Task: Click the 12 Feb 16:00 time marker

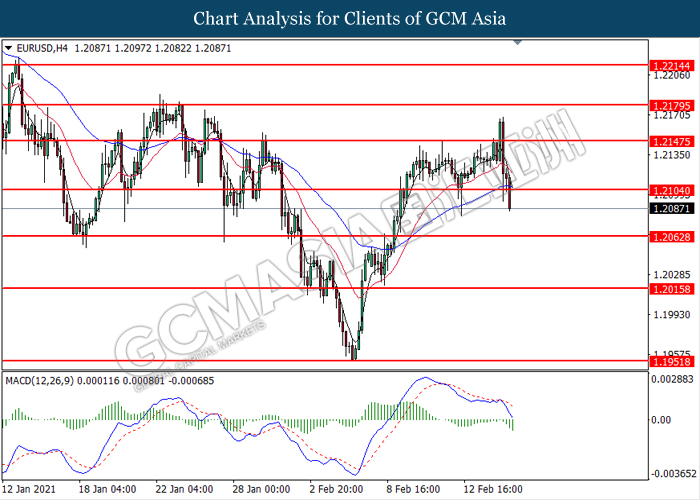Action: point(493,489)
